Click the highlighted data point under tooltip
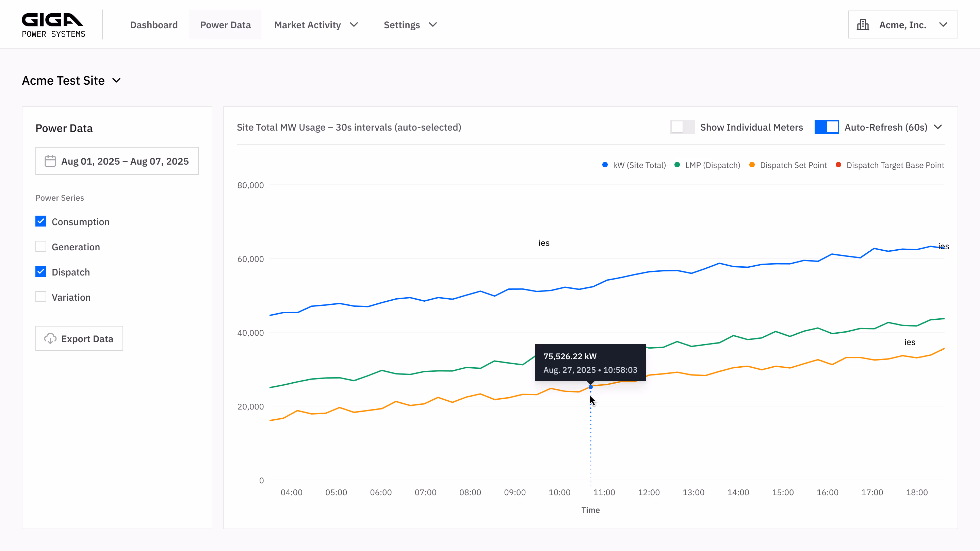Viewport: 980px width, 551px height. [x=590, y=387]
